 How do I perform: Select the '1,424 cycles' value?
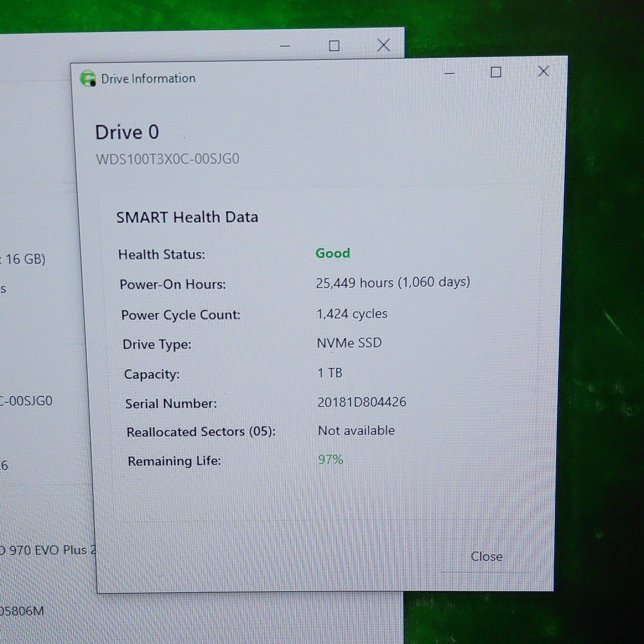point(352,314)
